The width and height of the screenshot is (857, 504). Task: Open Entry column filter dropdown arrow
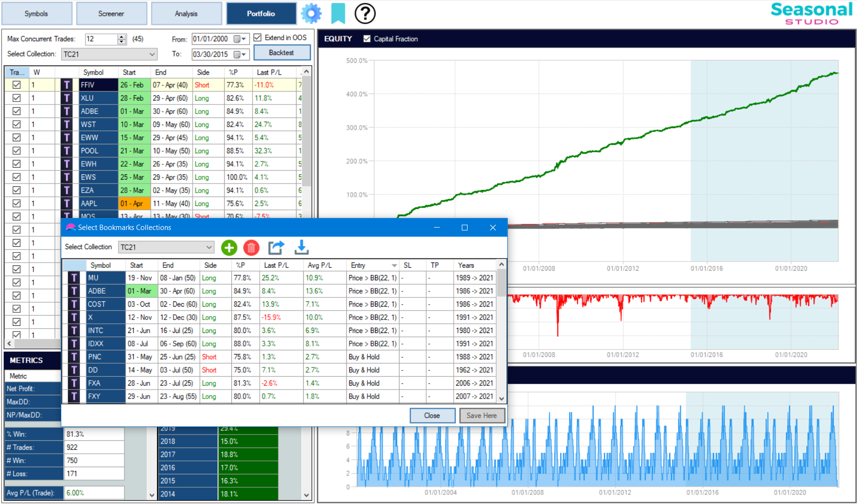click(394, 265)
